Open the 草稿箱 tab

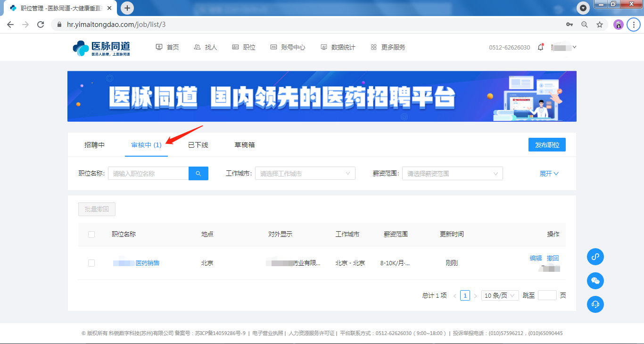click(x=245, y=145)
